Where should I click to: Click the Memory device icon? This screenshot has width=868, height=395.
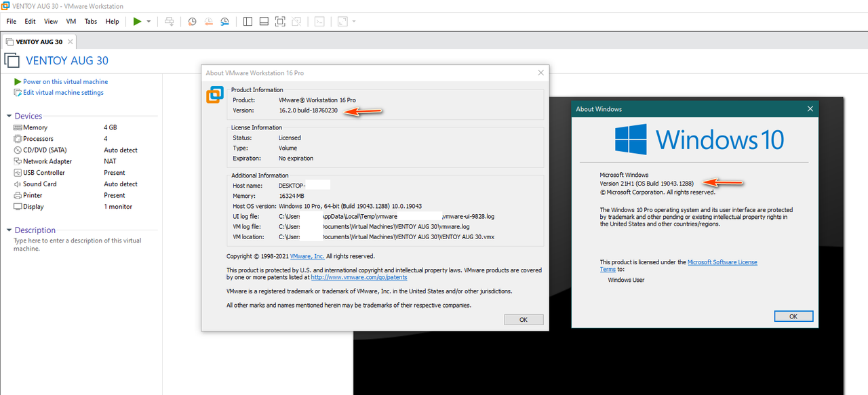(x=18, y=127)
